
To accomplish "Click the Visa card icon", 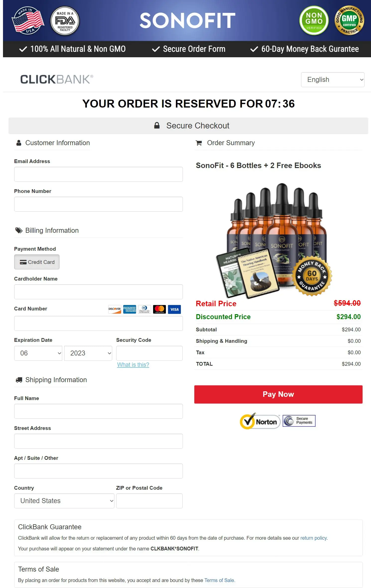I will click(174, 309).
